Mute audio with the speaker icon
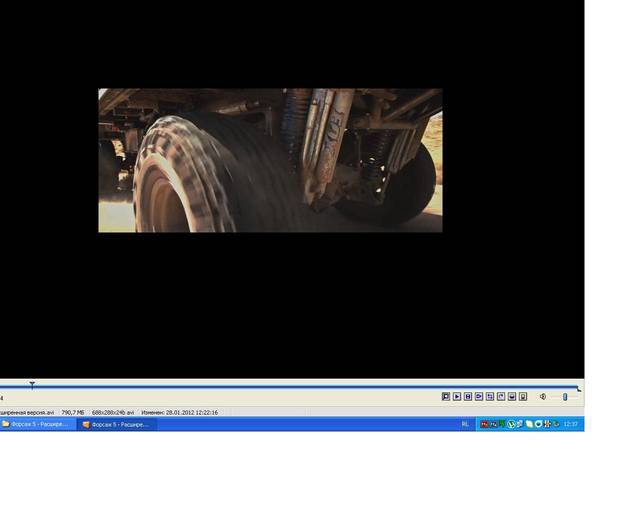This screenshot has height=512, width=640. pyautogui.click(x=543, y=396)
